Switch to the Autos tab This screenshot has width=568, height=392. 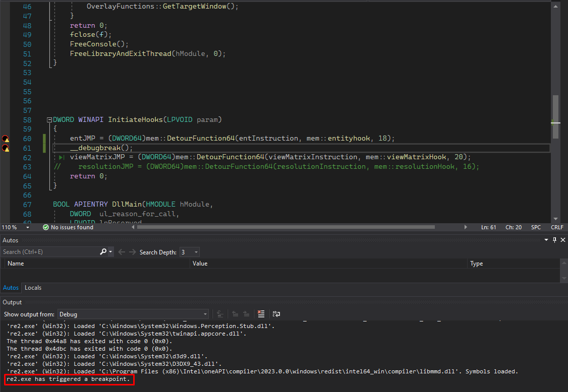[11, 288]
